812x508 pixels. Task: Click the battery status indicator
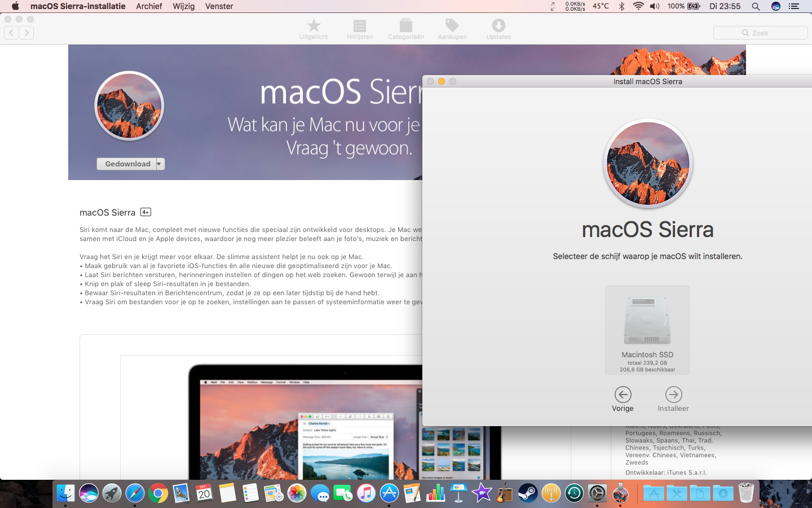(x=683, y=6)
